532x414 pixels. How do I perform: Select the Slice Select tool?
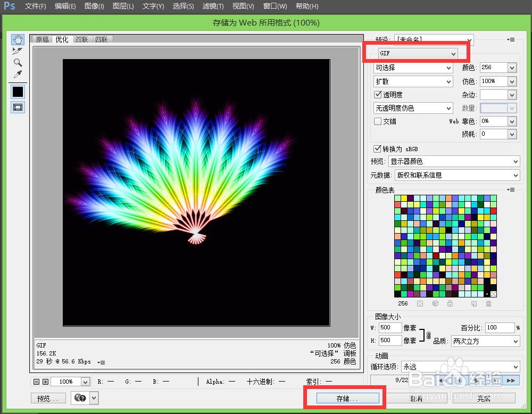click(18, 51)
